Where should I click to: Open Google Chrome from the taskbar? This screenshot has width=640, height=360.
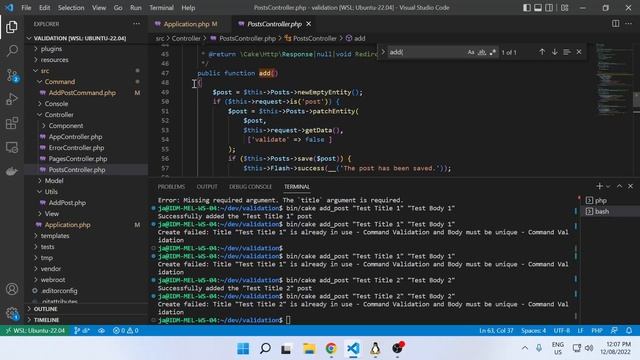point(331,348)
